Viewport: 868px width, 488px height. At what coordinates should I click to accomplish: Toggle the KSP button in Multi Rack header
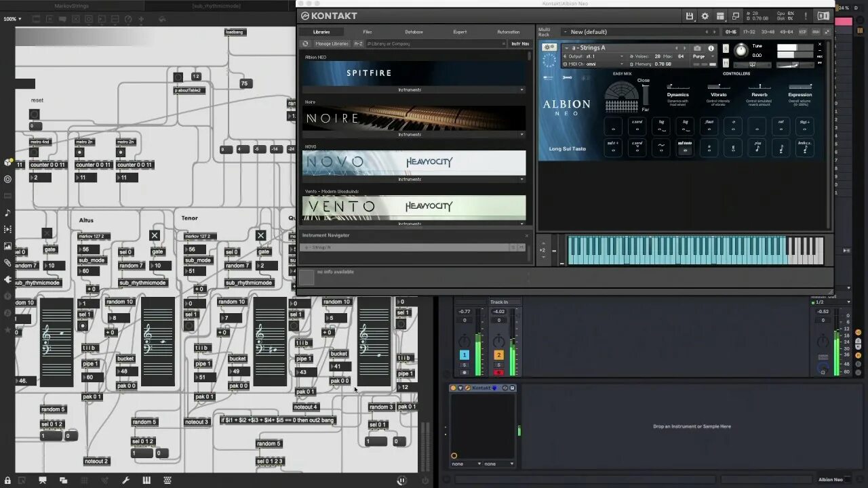(803, 32)
